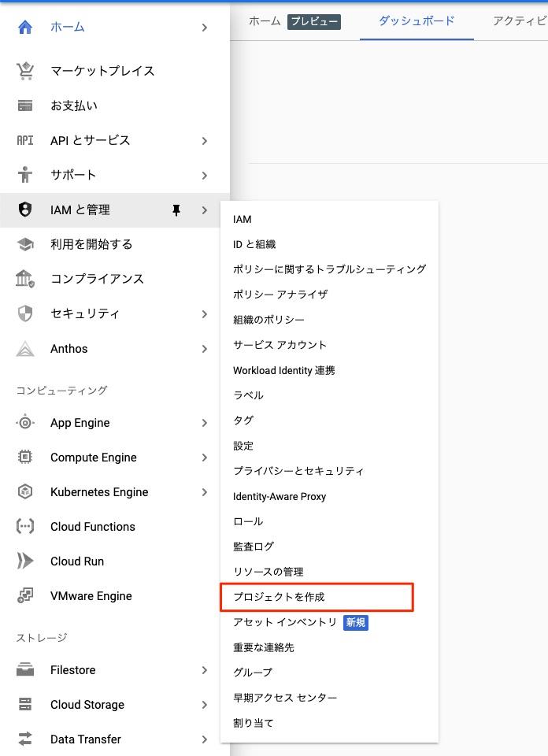Click the VMware Engine icon
Viewport: 548px width, 756px height.
[x=25, y=596]
